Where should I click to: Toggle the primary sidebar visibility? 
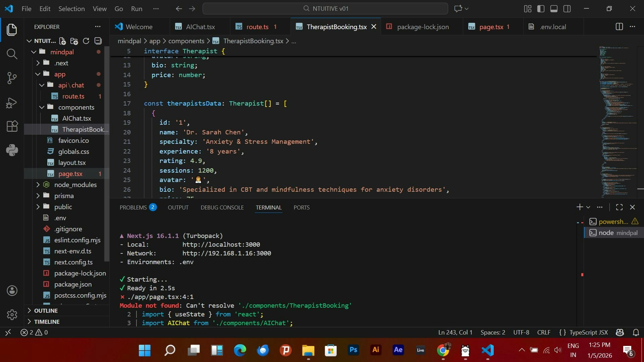tap(541, 9)
